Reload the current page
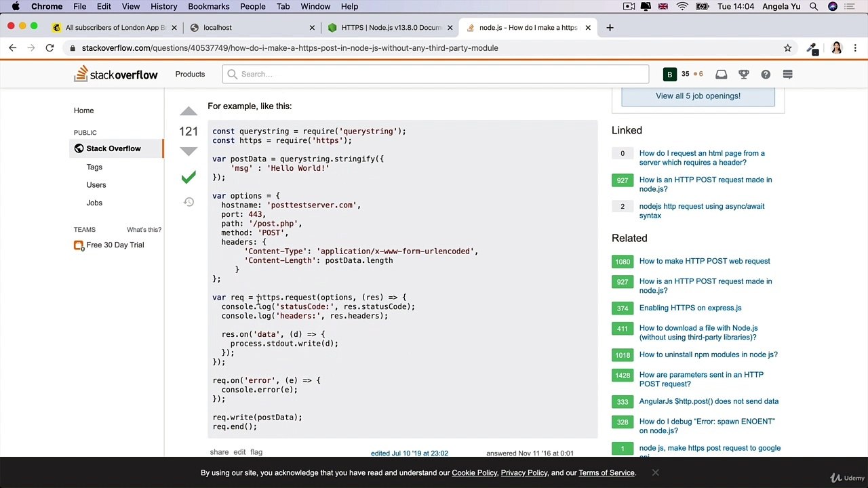This screenshot has height=488, width=868. coord(50,48)
